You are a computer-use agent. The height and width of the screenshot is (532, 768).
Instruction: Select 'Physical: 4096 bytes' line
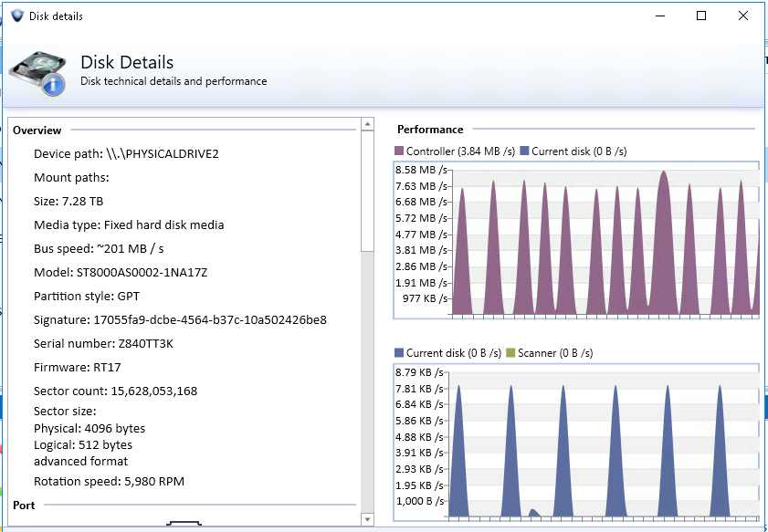tap(89, 428)
